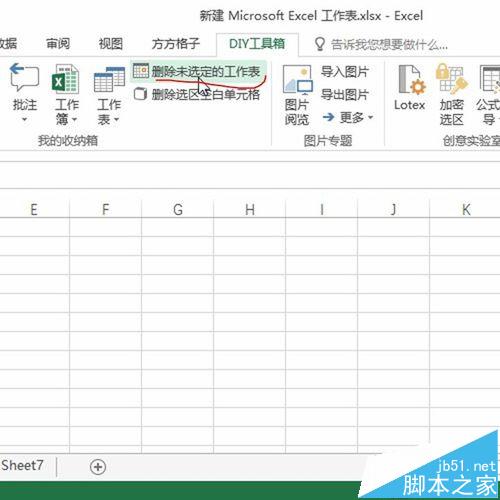
Task: Click the 导出图片 button
Action: [345, 95]
